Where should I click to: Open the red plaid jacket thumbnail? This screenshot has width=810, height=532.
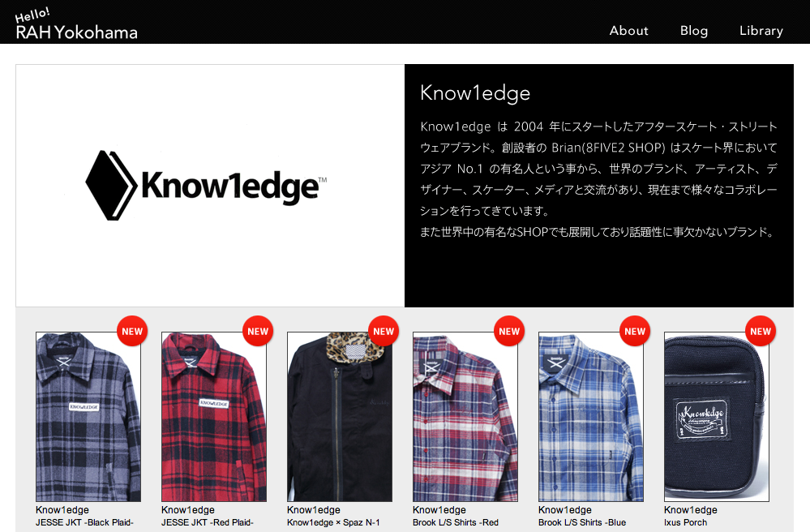point(214,417)
